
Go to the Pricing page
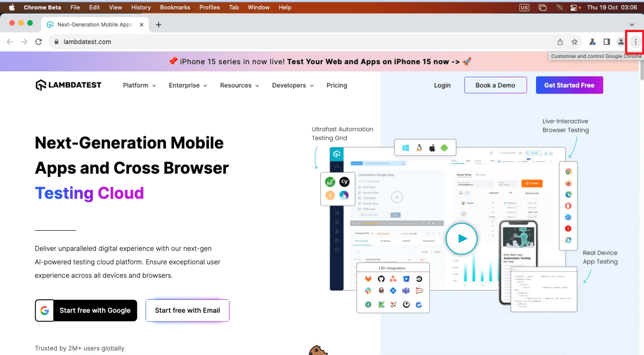(x=337, y=85)
